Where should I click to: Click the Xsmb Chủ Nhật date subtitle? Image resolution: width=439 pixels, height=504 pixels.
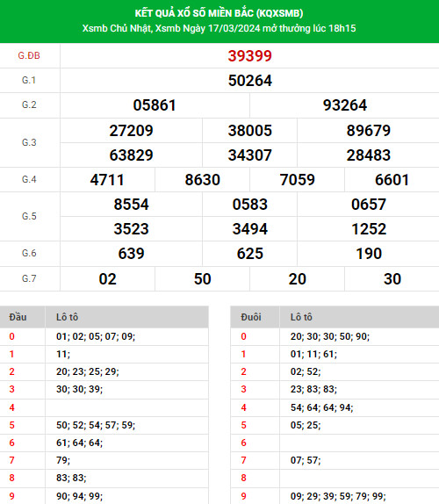point(219,28)
